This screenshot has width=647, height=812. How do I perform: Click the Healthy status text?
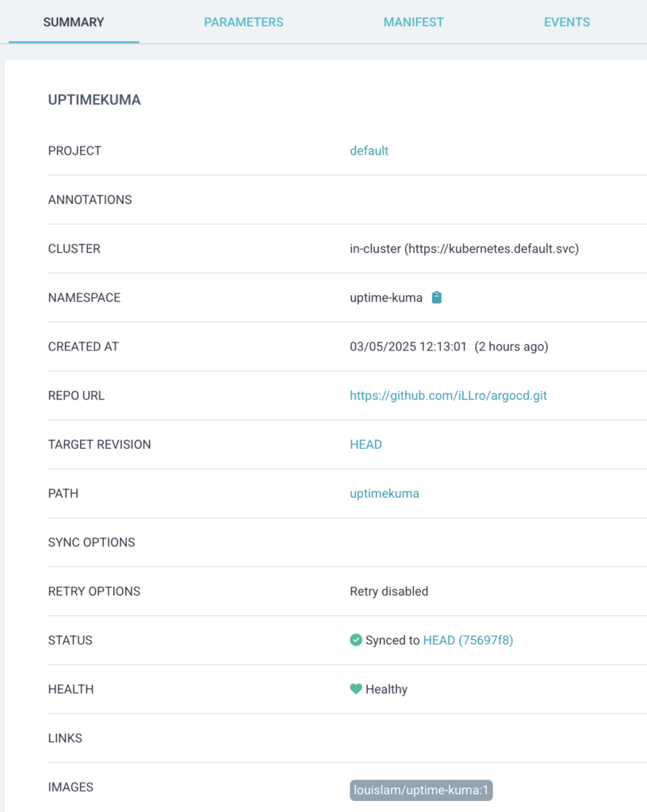387,689
